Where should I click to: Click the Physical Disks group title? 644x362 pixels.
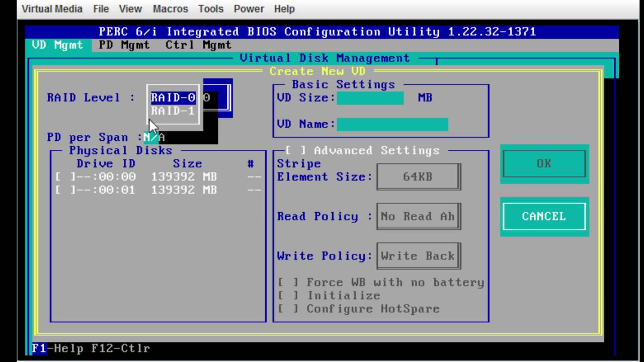pyautogui.click(x=121, y=150)
